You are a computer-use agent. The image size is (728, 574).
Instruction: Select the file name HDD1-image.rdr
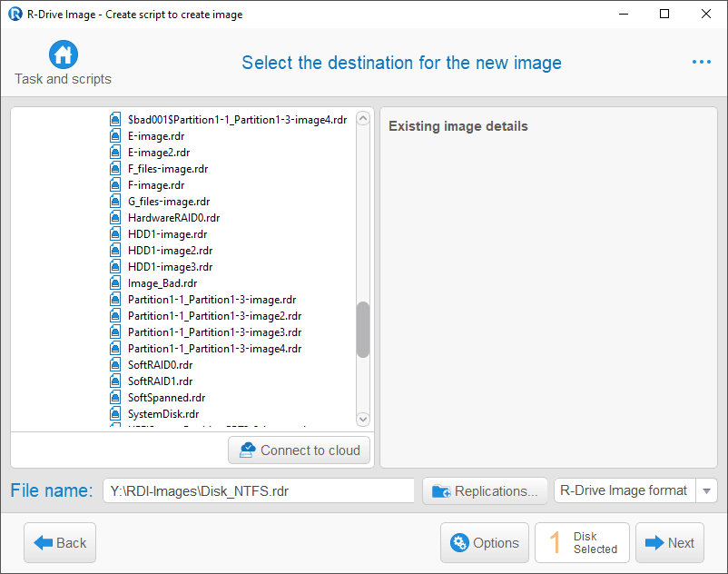[168, 234]
